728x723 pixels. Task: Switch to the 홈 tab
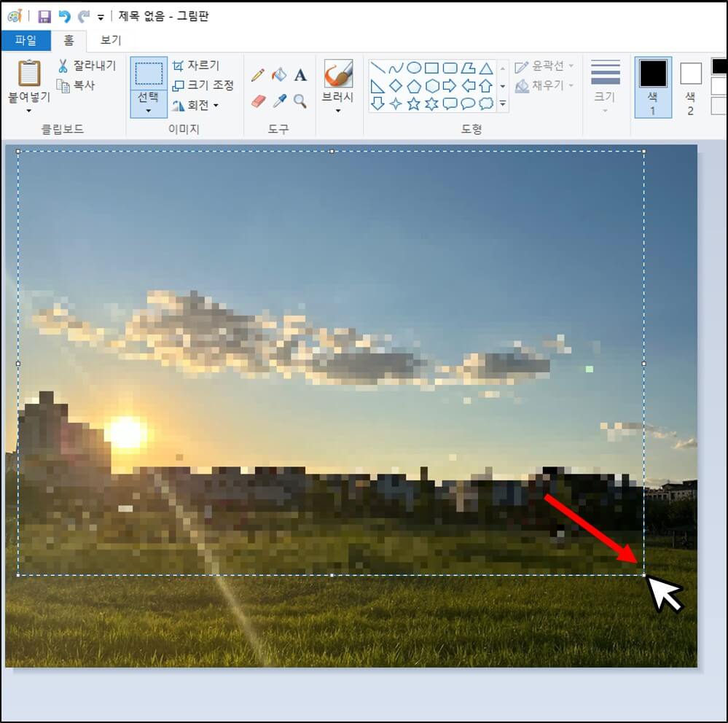point(69,40)
